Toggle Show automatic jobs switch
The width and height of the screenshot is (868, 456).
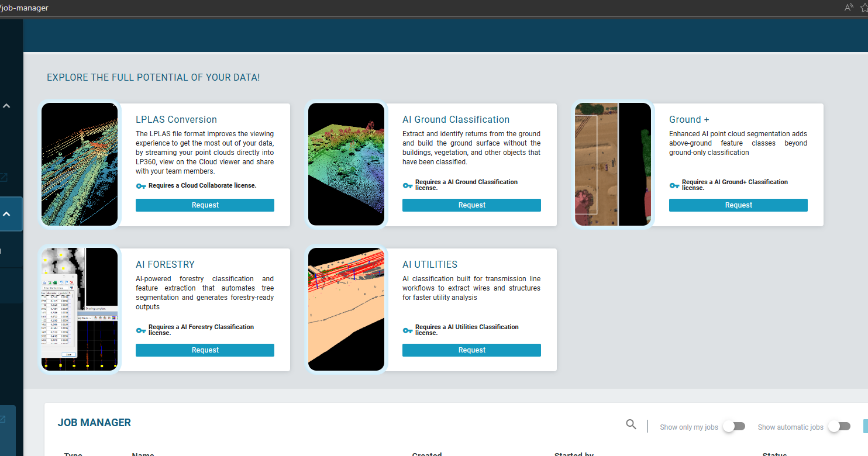tap(839, 427)
